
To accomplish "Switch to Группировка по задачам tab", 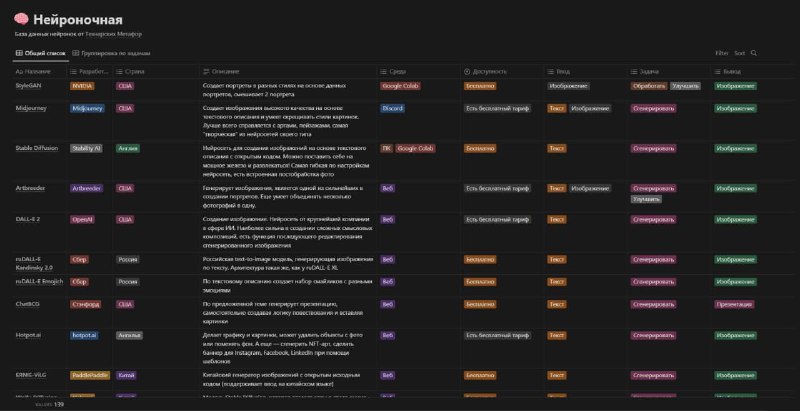I will point(111,53).
